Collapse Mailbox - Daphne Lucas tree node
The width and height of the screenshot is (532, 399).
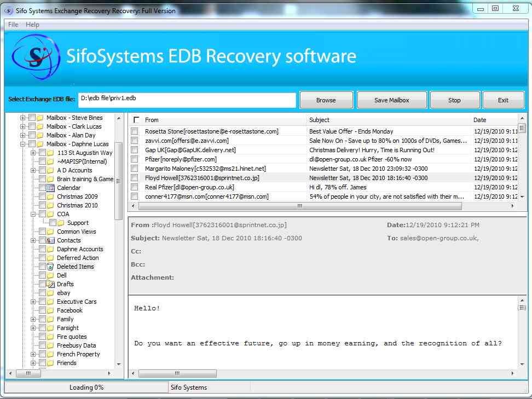click(23, 144)
